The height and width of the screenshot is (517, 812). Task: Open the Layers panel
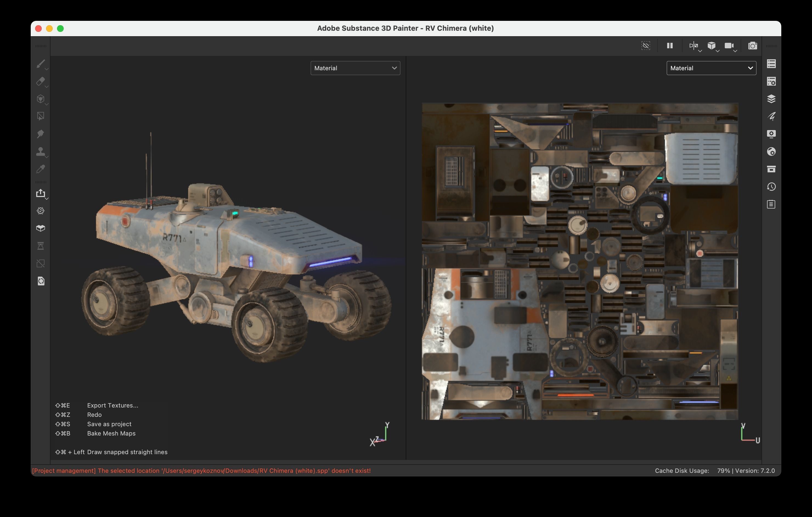coord(771,99)
